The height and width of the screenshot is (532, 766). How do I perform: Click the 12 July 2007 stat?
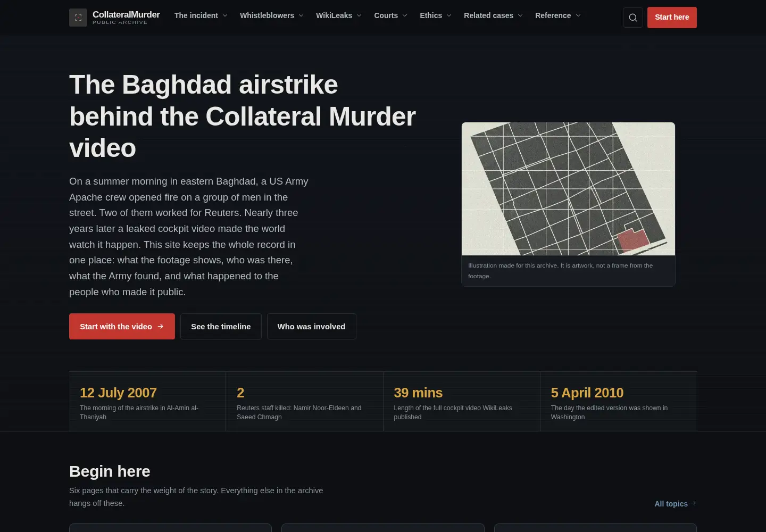[x=118, y=393]
